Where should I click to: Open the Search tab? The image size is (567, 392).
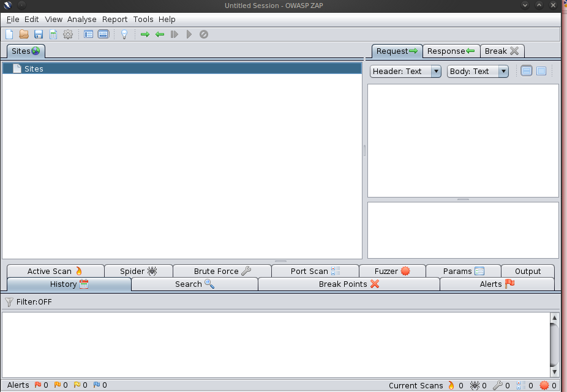tap(195, 284)
